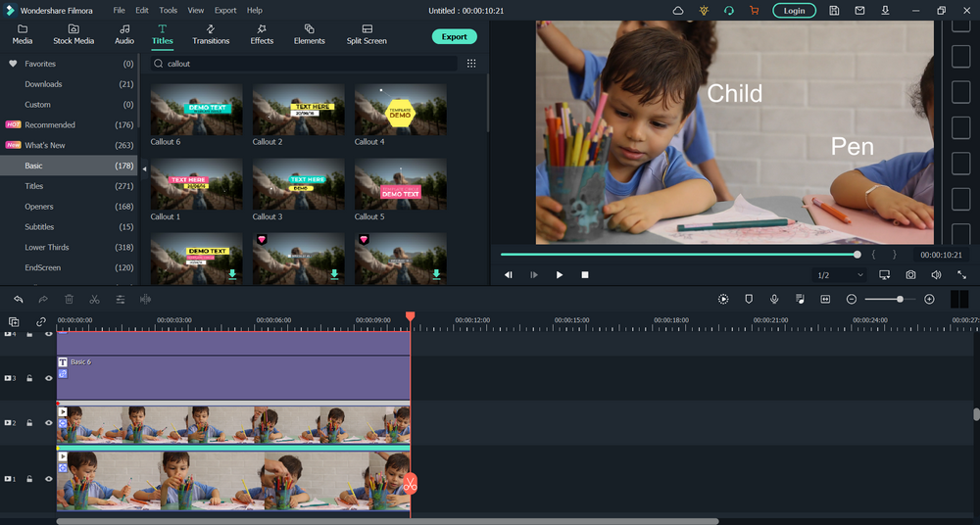Viewport: 980px width, 525px height.
Task: Open the Split Screen tab
Action: (367, 34)
